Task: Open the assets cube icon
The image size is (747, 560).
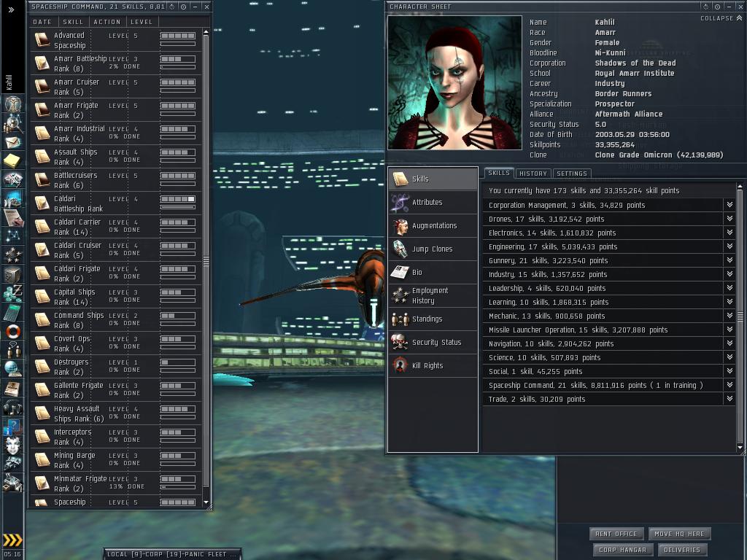Action: 13,274
